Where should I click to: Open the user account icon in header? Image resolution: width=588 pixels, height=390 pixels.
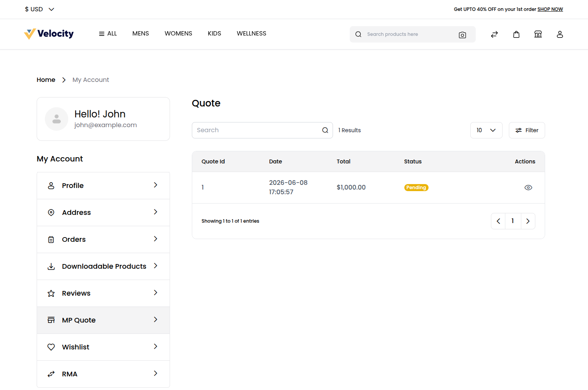[x=560, y=34]
